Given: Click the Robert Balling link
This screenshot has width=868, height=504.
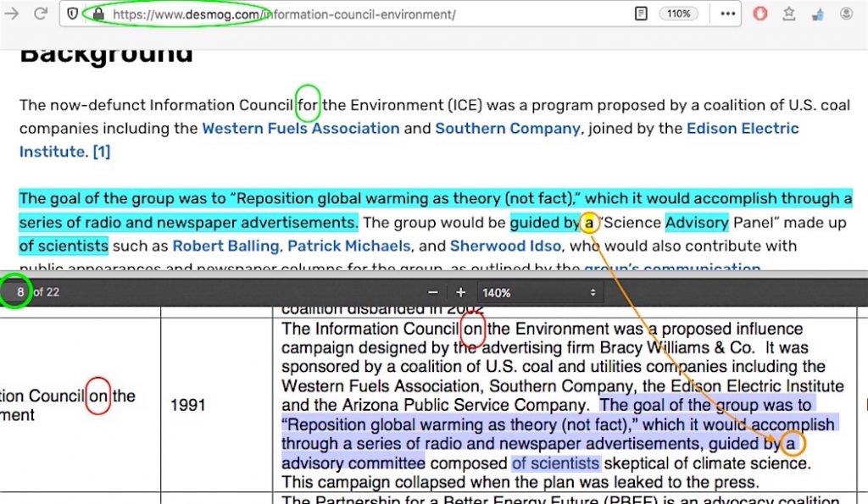Looking at the screenshot, I should coord(225,246).
